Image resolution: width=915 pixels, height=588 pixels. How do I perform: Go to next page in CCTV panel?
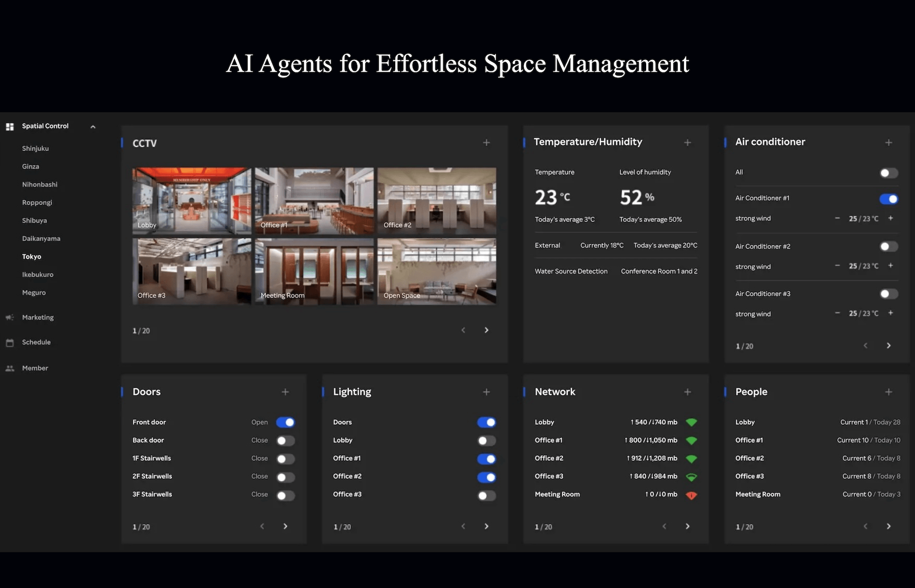[x=486, y=330]
